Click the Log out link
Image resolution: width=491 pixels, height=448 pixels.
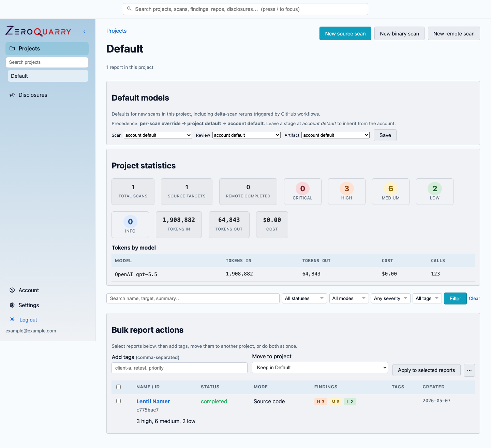click(28, 320)
